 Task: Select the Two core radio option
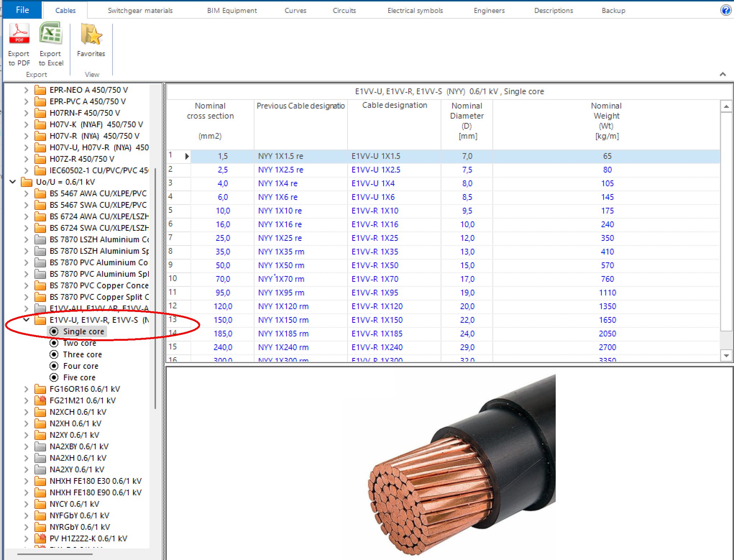54,343
